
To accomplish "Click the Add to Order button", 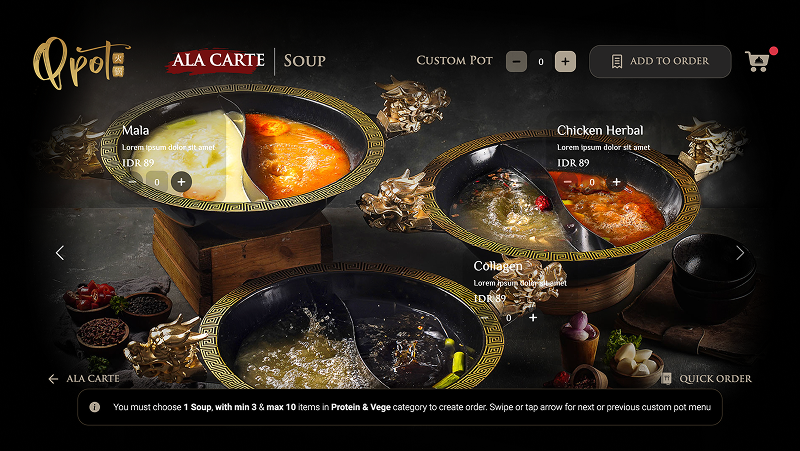I will pyautogui.click(x=660, y=61).
